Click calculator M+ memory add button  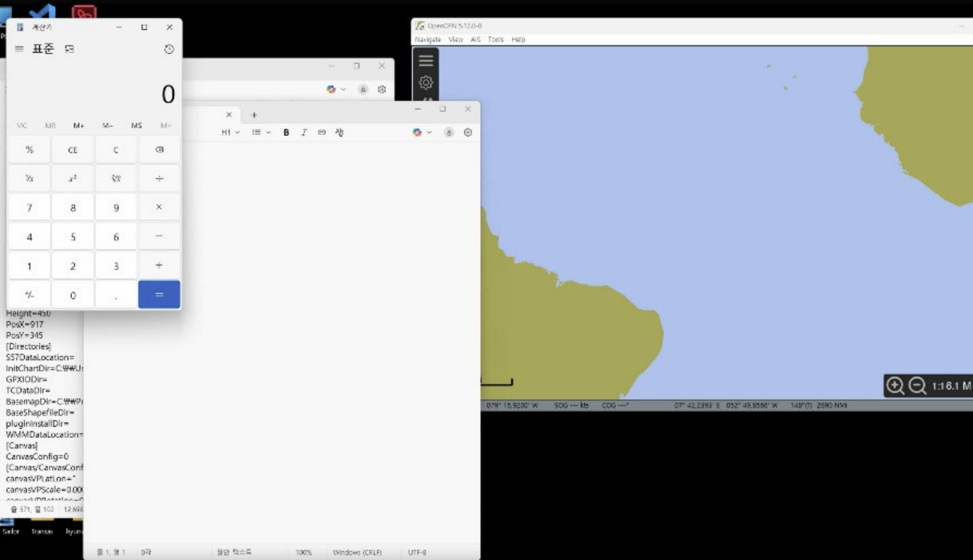79,125
